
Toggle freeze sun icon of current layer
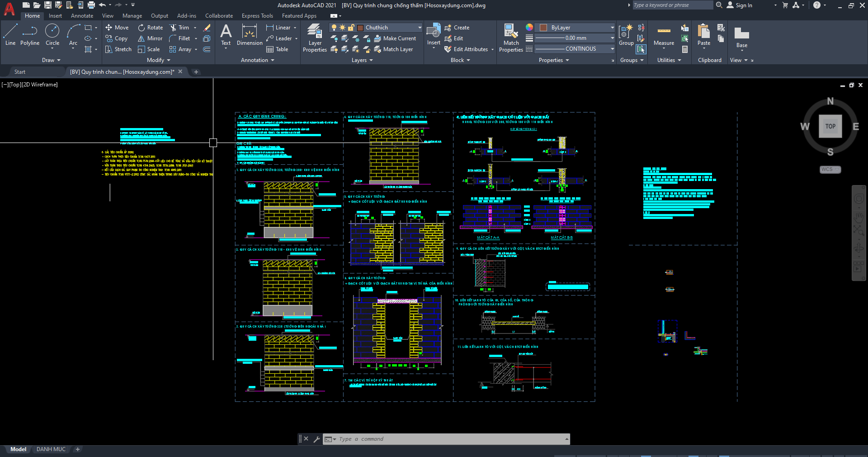tap(342, 28)
